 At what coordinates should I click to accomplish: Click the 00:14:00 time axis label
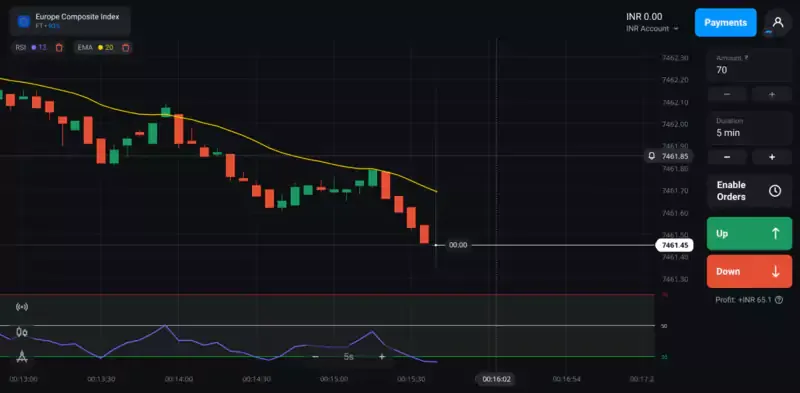tap(179, 379)
